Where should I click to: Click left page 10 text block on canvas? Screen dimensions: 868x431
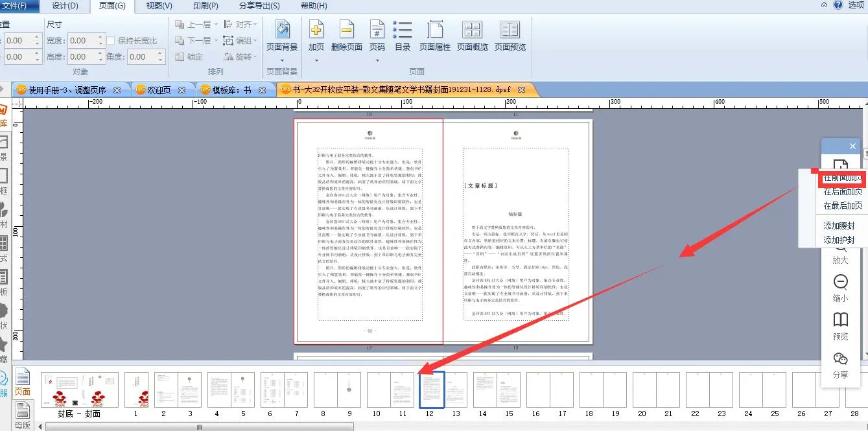[x=370, y=234]
